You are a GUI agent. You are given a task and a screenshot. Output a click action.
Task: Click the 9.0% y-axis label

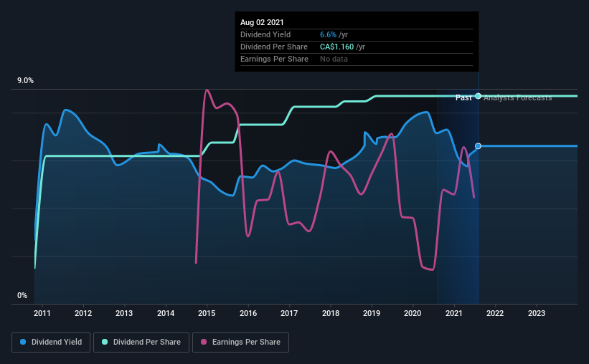[25, 81]
